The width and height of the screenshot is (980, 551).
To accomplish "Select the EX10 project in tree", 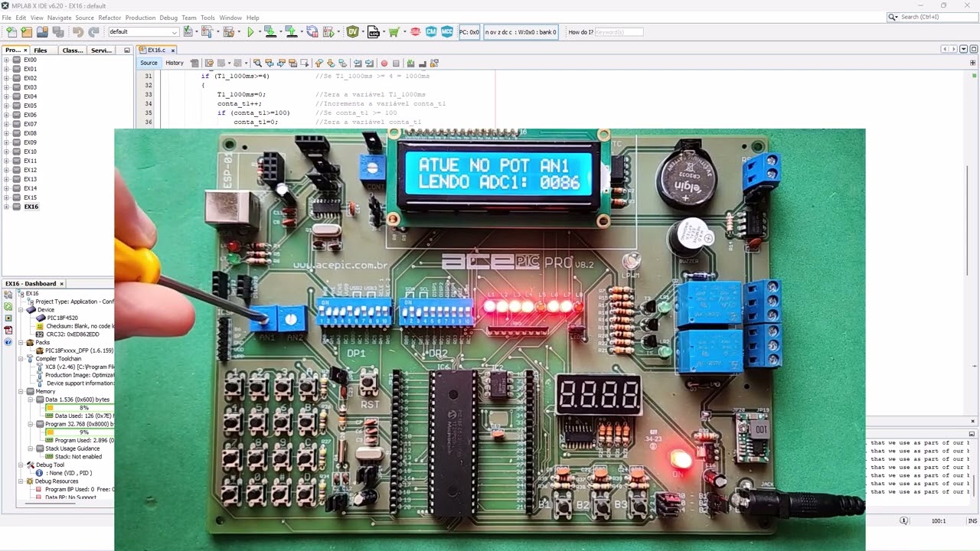I will point(30,152).
